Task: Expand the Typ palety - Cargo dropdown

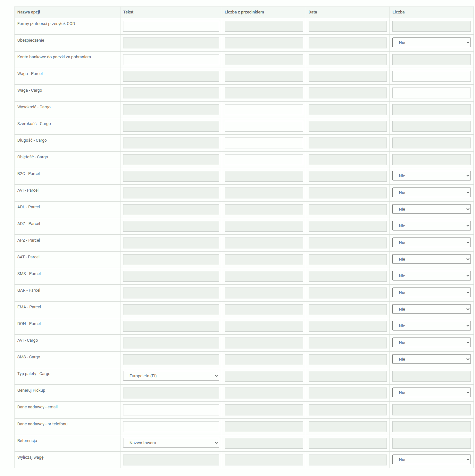Action: pos(171,376)
